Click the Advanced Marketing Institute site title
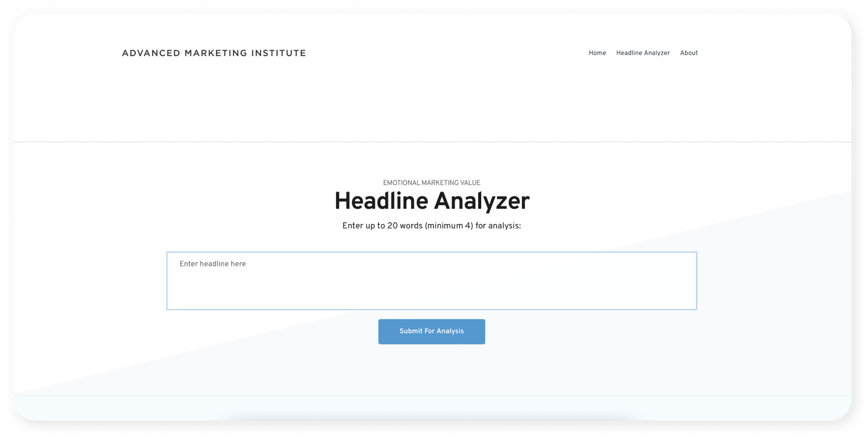The width and height of the screenshot is (868, 437). 214,53
